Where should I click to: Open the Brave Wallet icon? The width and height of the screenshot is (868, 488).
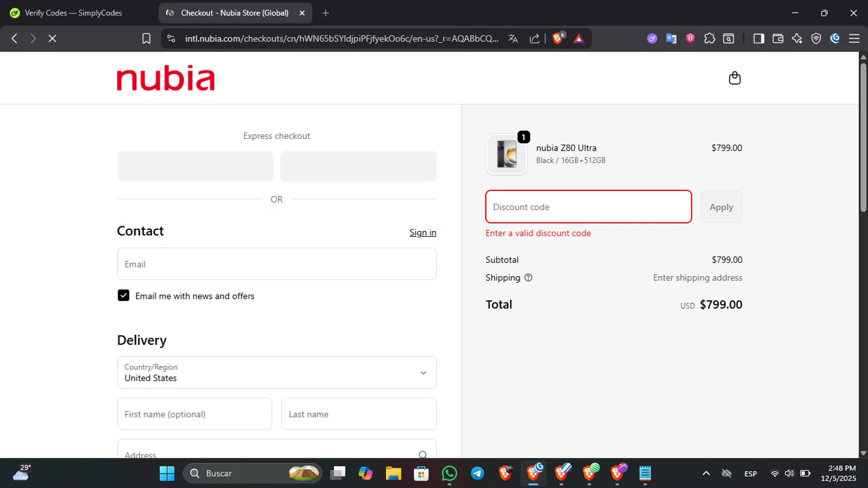pos(778,38)
